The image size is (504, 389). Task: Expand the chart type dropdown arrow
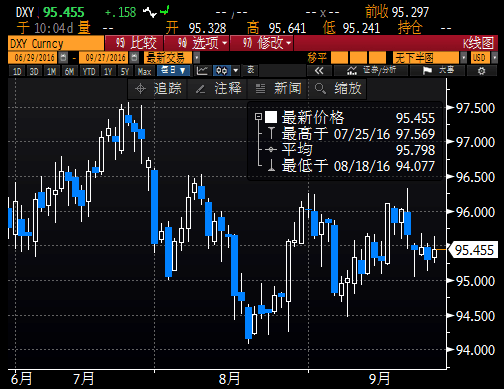coord(235,71)
